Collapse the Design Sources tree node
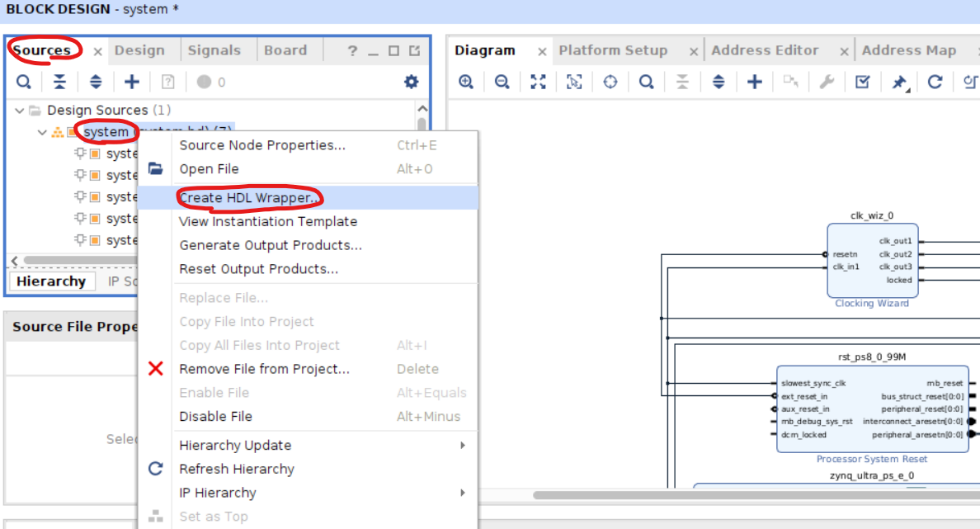 tap(20, 111)
